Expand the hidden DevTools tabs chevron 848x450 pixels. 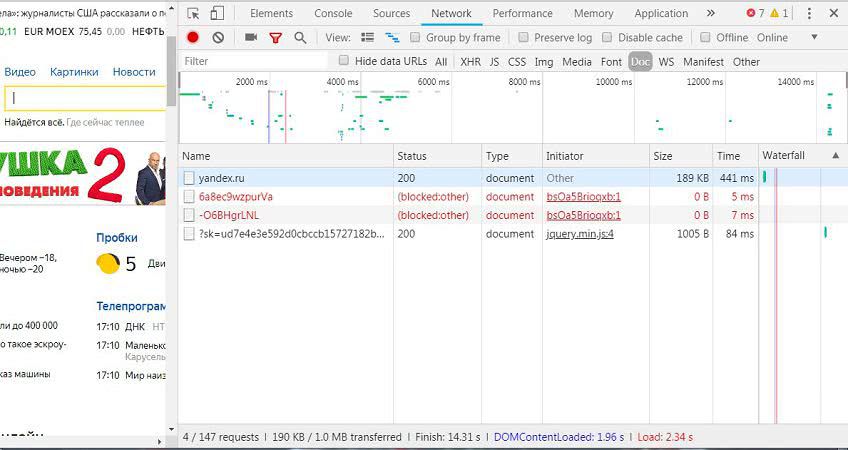click(x=711, y=13)
